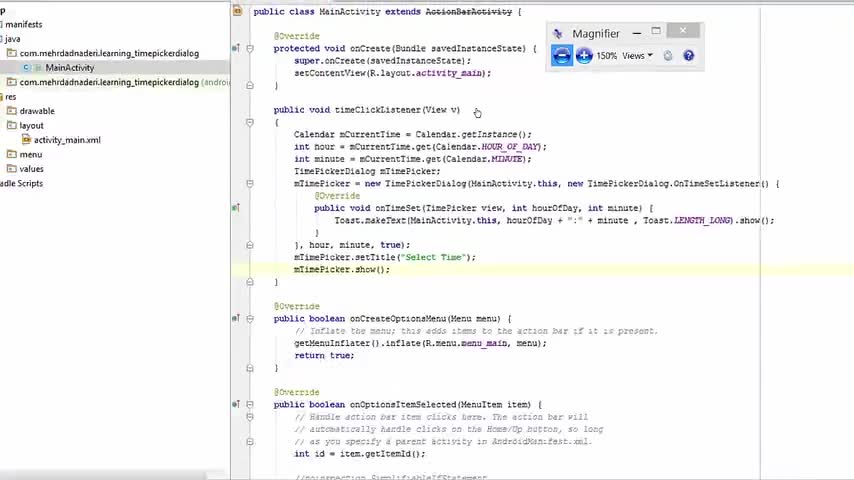Click end fold marker after mTimePicker.show()
854x480 pixels.
click(x=250, y=282)
